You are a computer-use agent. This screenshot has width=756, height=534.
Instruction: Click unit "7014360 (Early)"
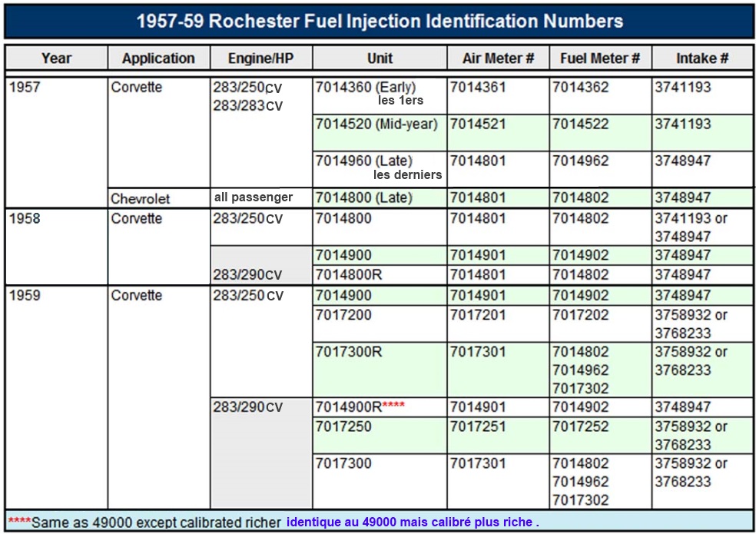[366, 88]
